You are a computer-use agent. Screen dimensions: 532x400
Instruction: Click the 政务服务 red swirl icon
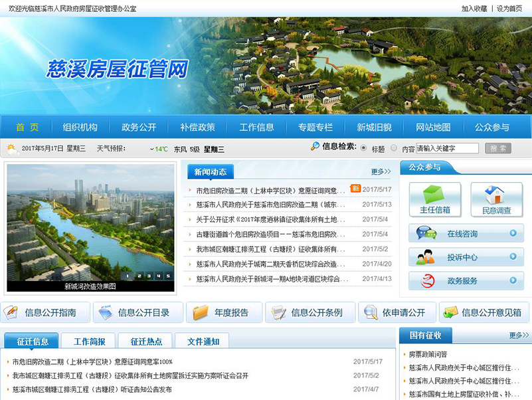(x=426, y=281)
